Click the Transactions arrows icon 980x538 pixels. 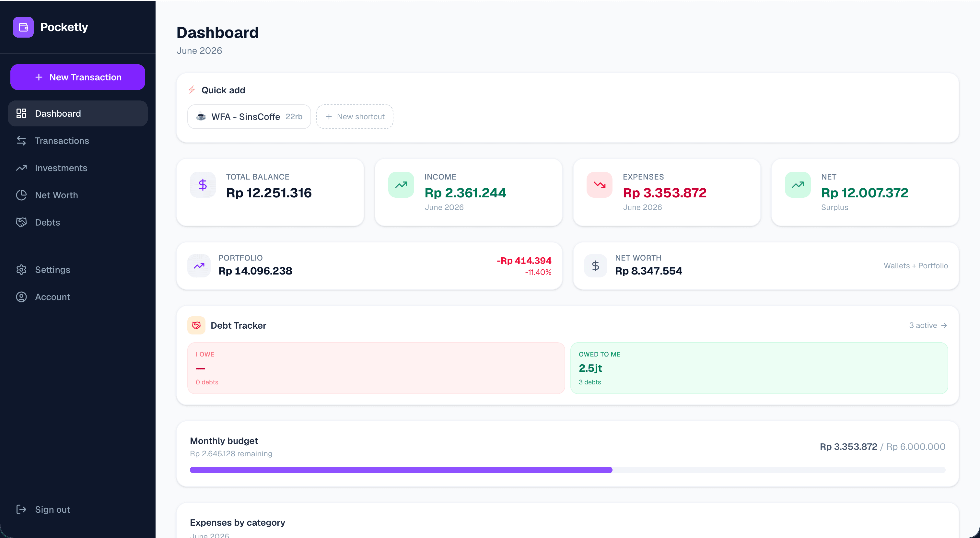tap(21, 141)
